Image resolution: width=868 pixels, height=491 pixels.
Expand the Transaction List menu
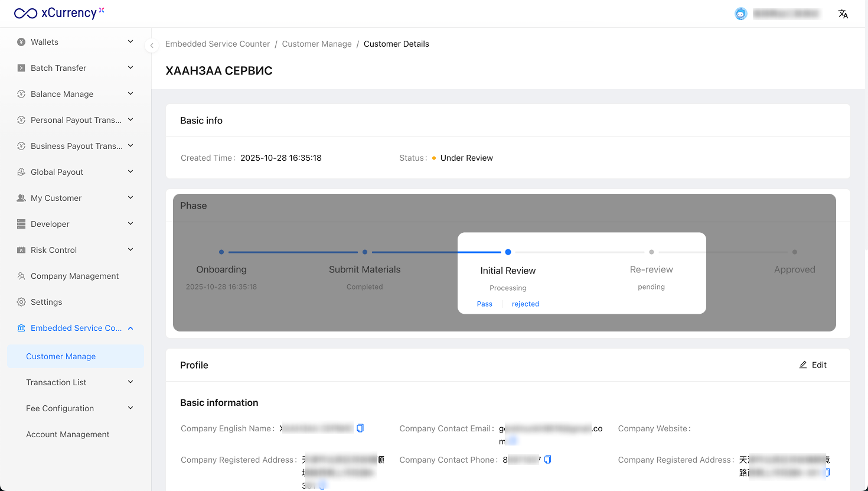point(76,382)
